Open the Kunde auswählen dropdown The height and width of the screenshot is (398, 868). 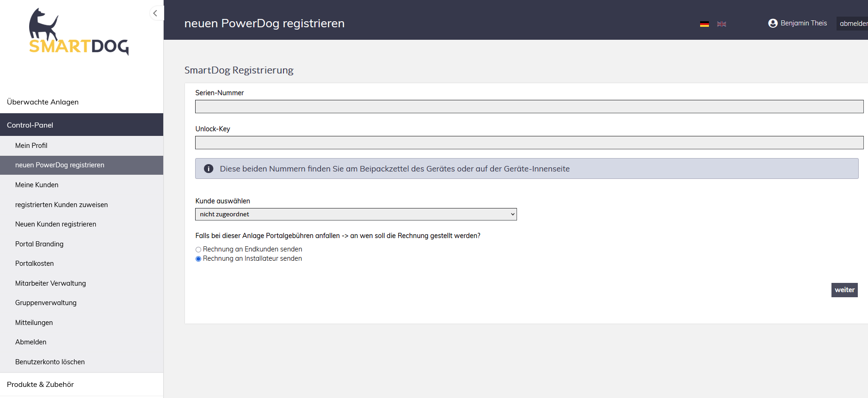(356, 214)
